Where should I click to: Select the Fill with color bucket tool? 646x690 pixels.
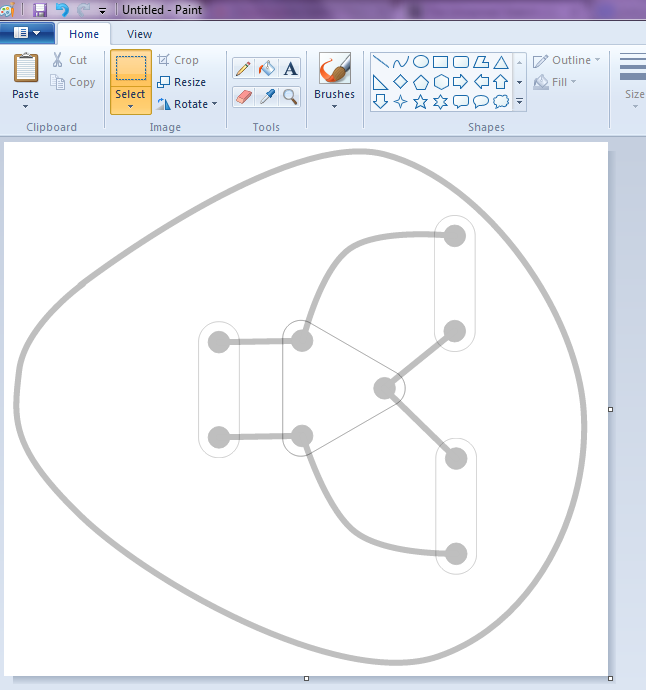pos(267,69)
